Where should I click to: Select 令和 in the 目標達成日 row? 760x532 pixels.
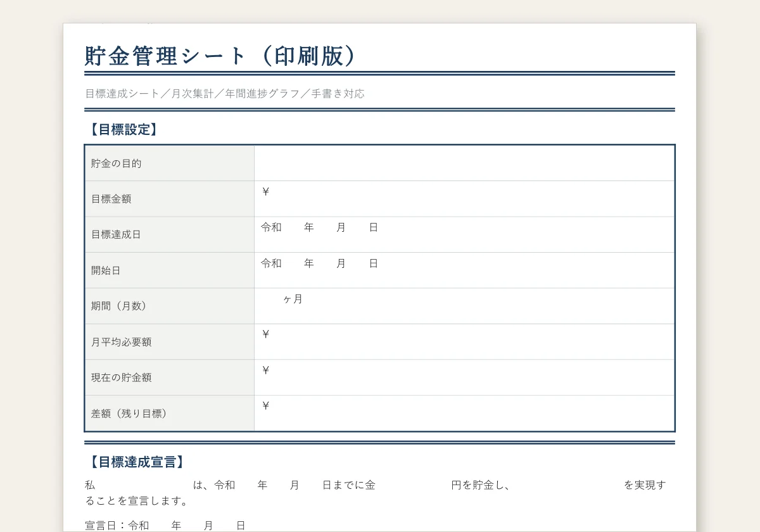click(x=271, y=227)
